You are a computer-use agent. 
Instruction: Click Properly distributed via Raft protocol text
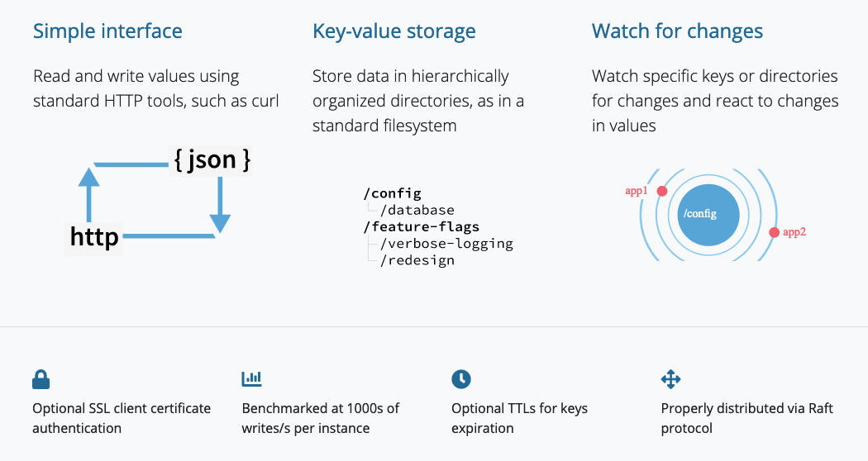[735, 418]
